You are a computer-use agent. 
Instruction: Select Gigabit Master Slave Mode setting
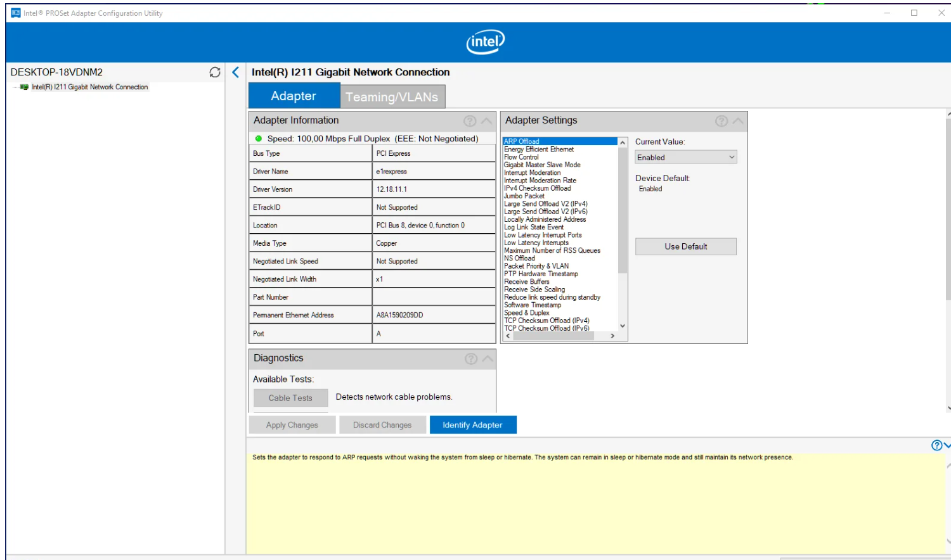click(x=542, y=165)
